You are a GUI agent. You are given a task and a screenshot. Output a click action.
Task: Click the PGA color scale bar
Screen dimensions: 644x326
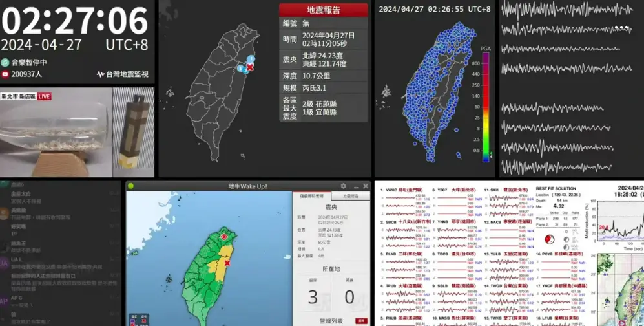pyautogui.click(x=486, y=107)
